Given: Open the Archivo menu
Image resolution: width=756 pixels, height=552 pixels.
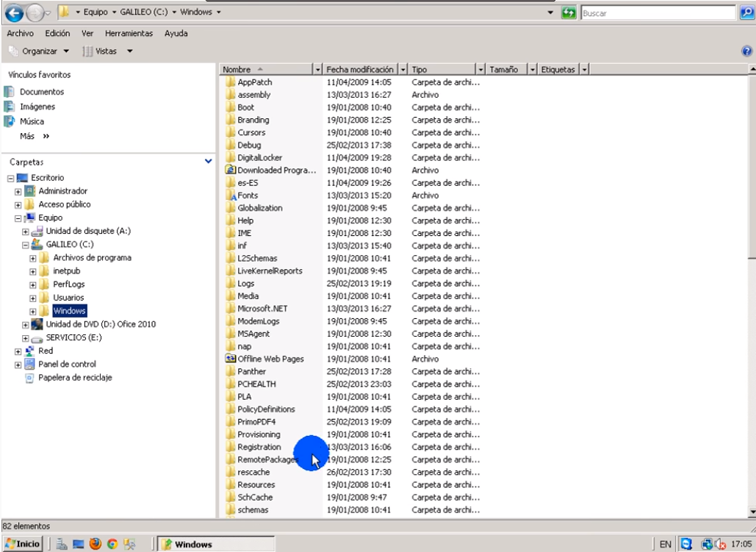Looking at the screenshot, I should (x=21, y=33).
